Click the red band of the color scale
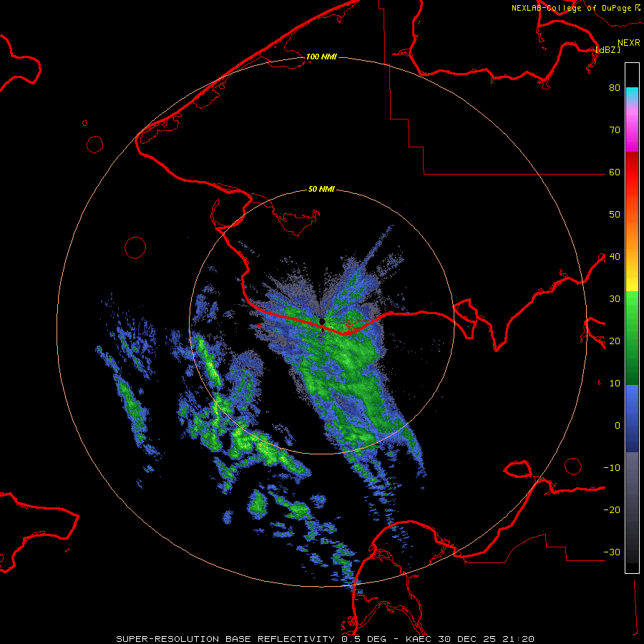This screenshot has width=644, height=644. coord(632,172)
